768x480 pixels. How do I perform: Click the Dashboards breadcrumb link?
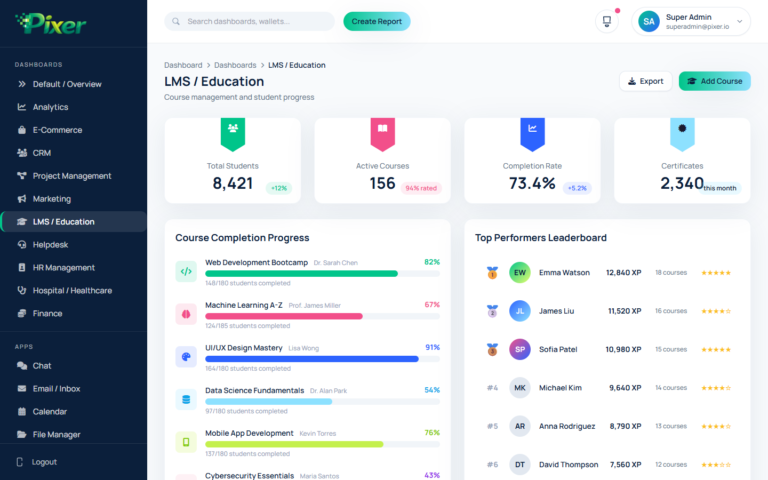[235, 65]
